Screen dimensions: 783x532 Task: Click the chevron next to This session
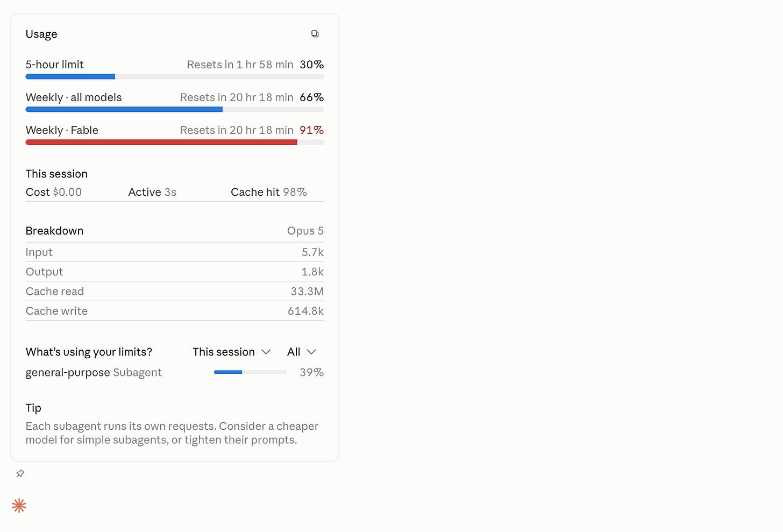(x=266, y=352)
